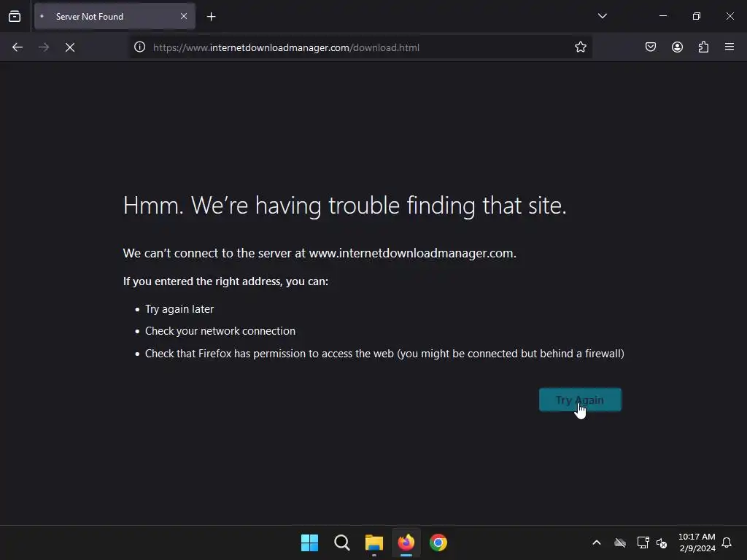Open File Explorer from taskbar
This screenshot has height=560, width=747.
[374, 542]
